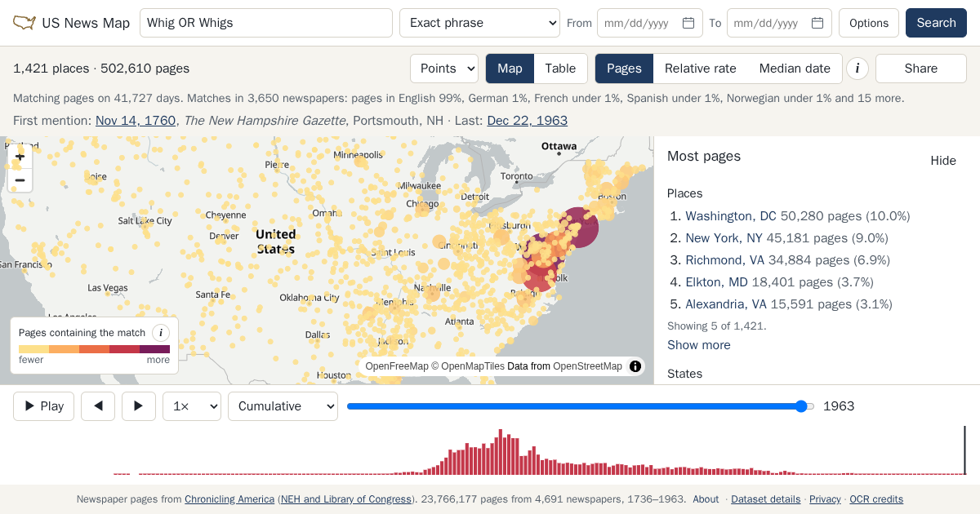This screenshot has height=514, width=980.
Task: Open the map attribution info icon
Action: [x=635, y=366]
